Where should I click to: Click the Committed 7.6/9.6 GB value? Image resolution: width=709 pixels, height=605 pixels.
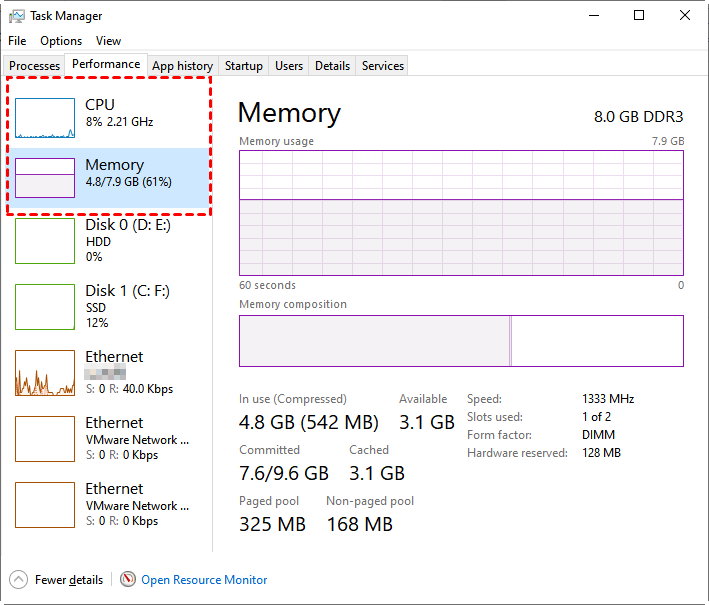(x=284, y=473)
